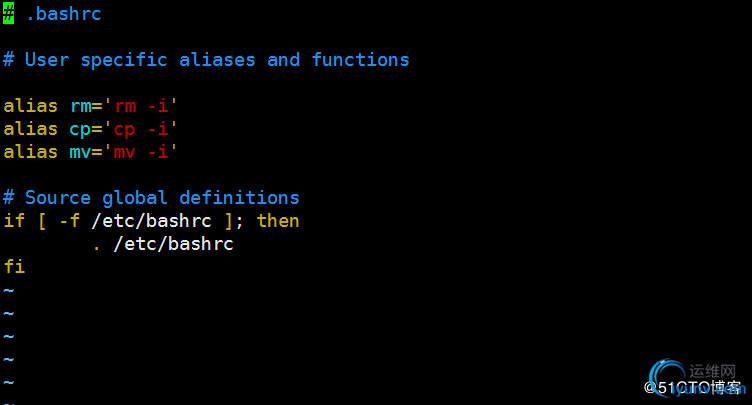Click the word "functions" in the comment

360,60
